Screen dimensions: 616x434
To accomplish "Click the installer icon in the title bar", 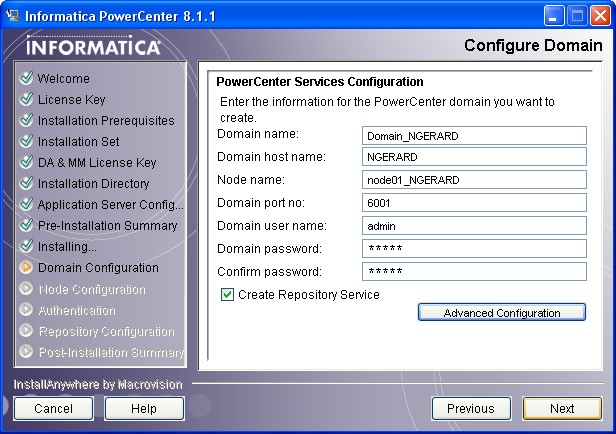I will click(x=12, y=15).
